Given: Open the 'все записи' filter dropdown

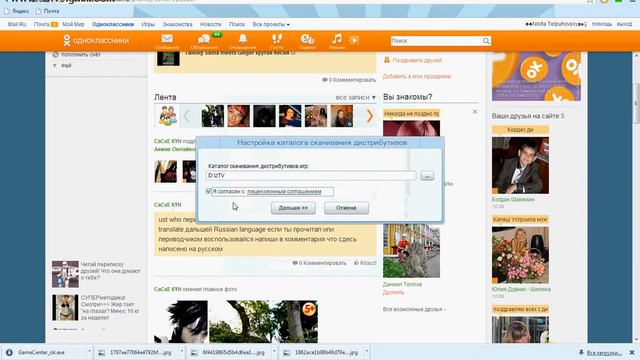Looking at the screenshot, I should point(356,97).
